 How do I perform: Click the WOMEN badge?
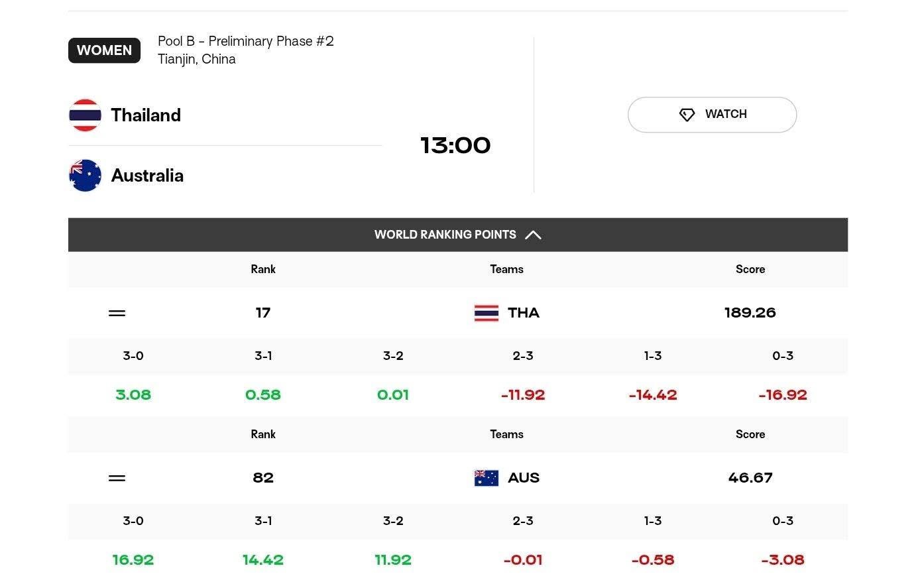pyautogui.click(x=104, y=50)
